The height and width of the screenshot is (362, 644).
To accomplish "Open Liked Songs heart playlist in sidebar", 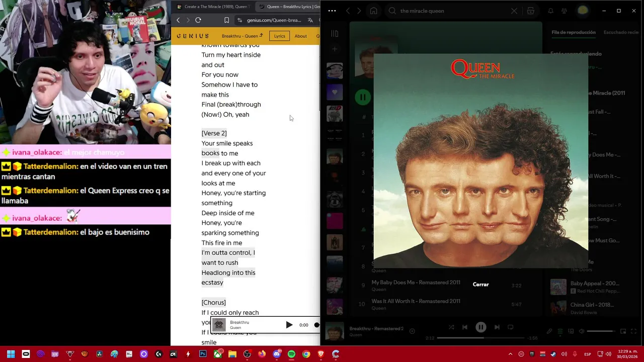I will [x=335, y=92].
